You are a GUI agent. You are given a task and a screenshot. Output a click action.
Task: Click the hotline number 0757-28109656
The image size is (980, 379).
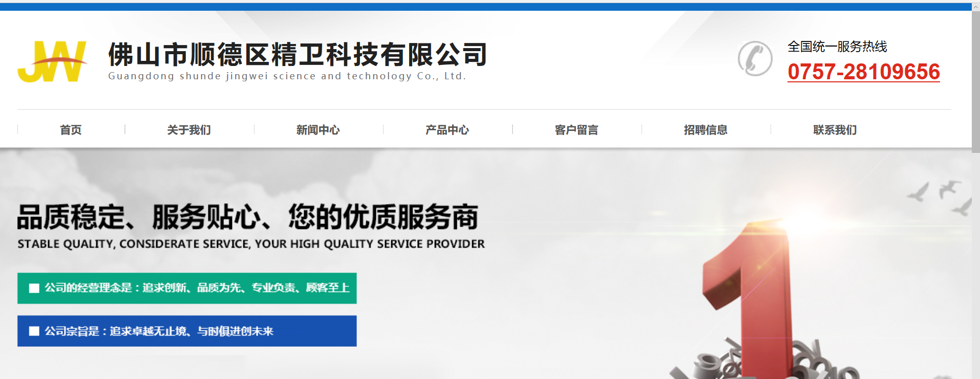coord(863,72)
